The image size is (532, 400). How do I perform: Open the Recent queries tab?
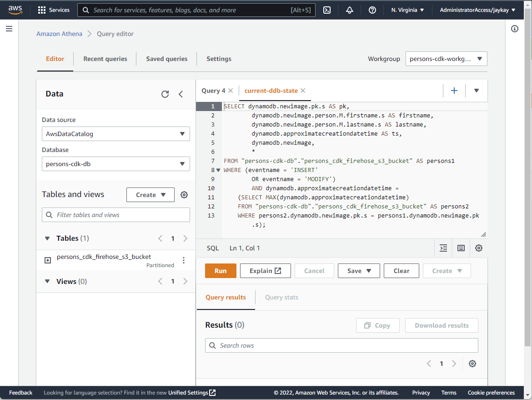pyautogui.click(x=105, y=59)
